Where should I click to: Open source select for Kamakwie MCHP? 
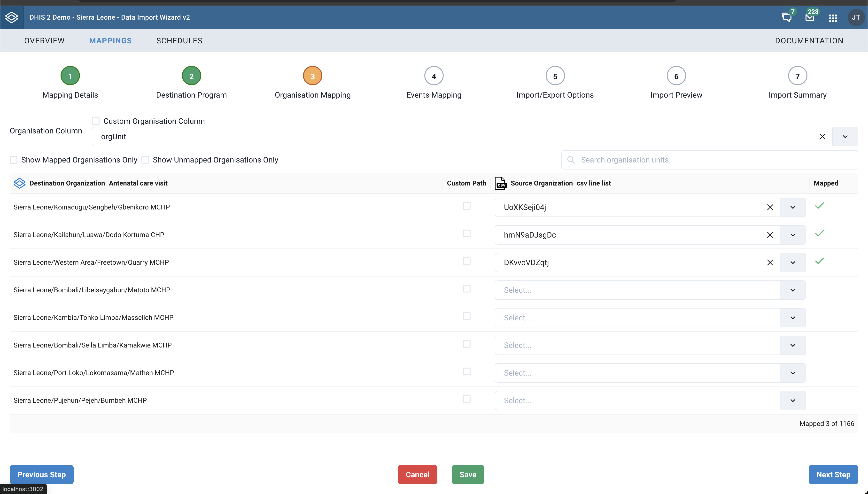[650, 345]
